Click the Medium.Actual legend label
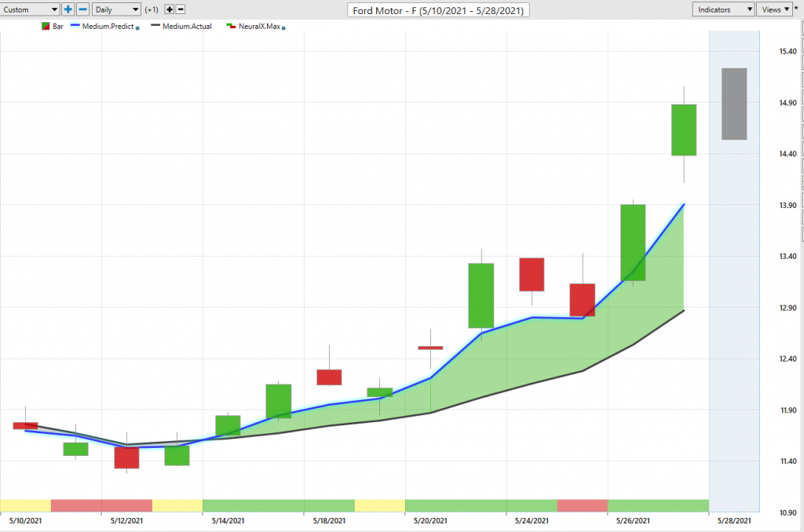Screen dimensions: 804x532 click(x=187, y=26)
